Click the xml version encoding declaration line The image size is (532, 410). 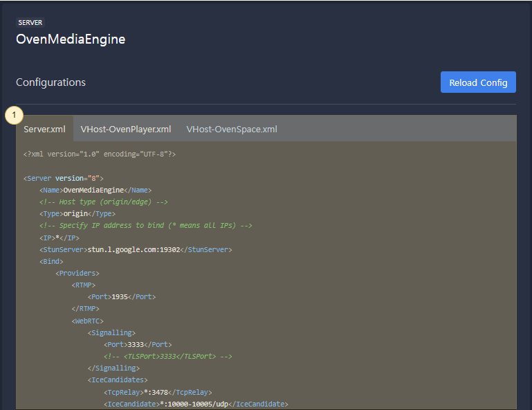point(100,154)
